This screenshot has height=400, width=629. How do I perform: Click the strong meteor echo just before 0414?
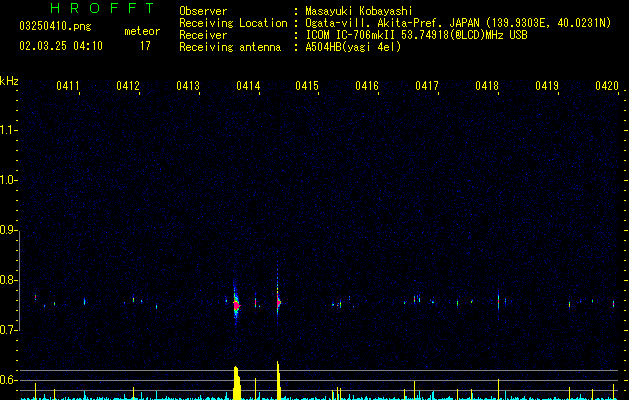236,305
